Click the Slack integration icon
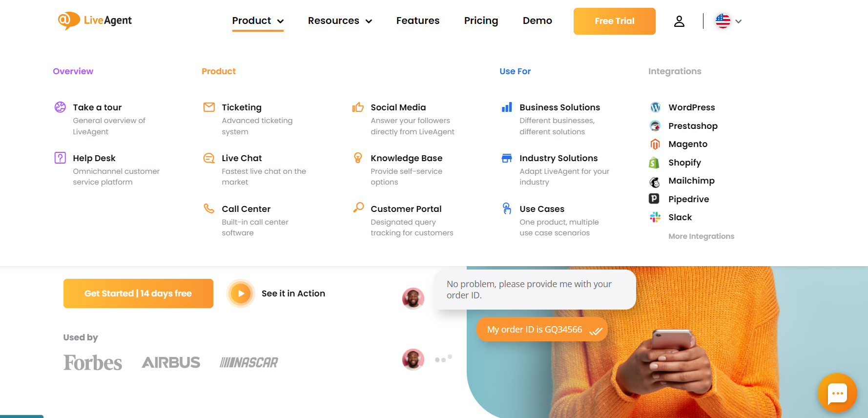Image resolution: width=868 pixels, height=418 pixels. pyautogui.click(x=655, y=217)
